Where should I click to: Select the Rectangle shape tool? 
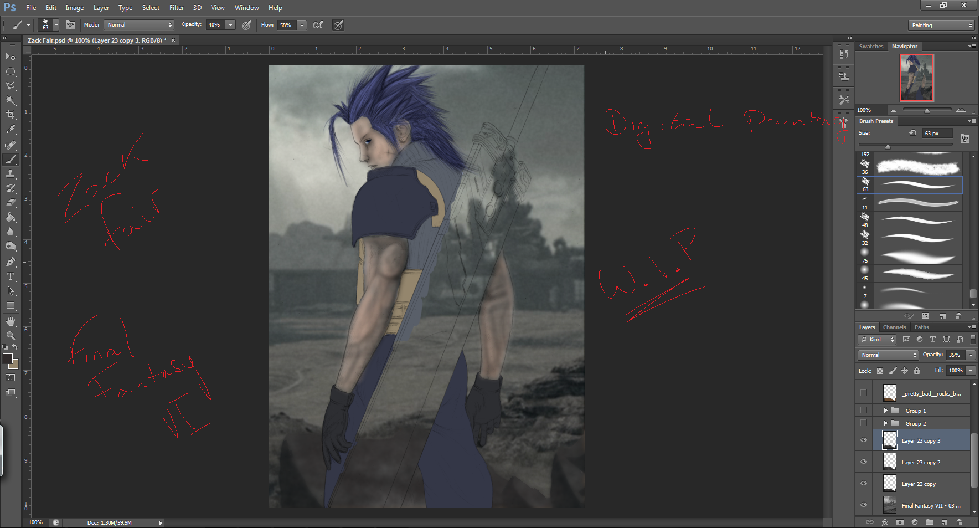(x=11, y=305)
